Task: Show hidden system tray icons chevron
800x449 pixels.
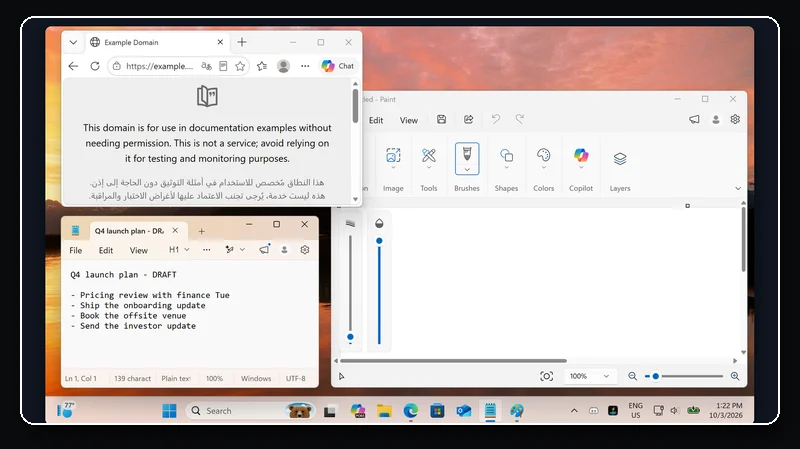Action: click(x=574, y=411)
